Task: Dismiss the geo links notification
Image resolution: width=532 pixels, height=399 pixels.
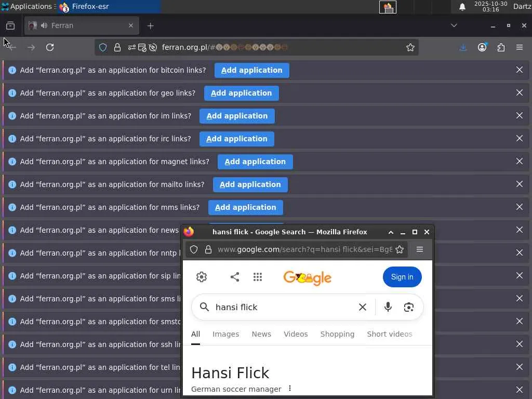Action: click(519, 92)
